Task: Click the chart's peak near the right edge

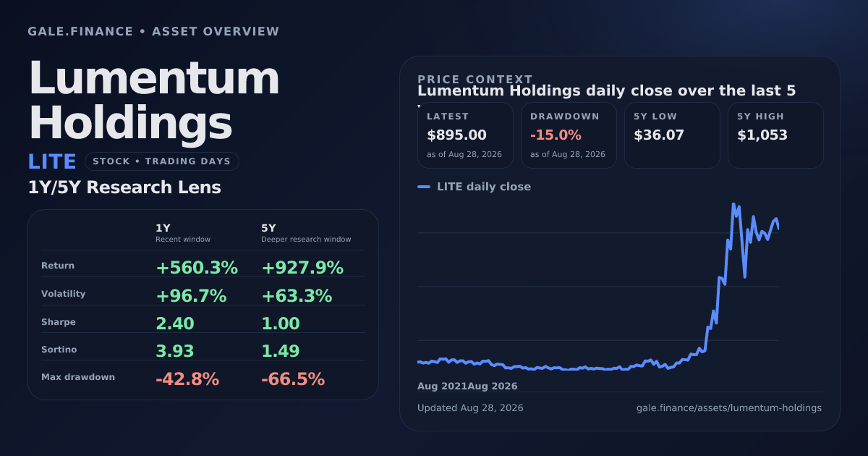Action: [733, 205]
